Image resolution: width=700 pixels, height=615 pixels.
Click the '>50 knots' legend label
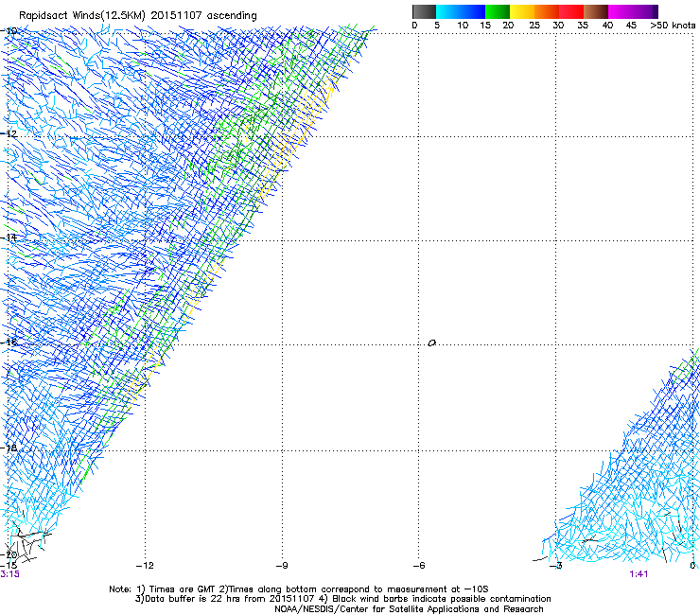click(x=673, y=26)
